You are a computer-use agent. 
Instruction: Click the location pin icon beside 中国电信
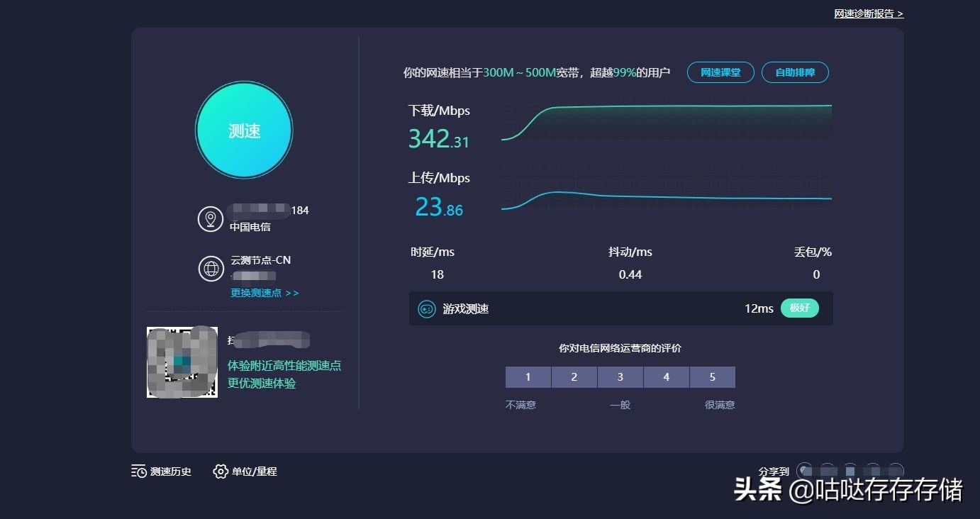pos(211,219)
